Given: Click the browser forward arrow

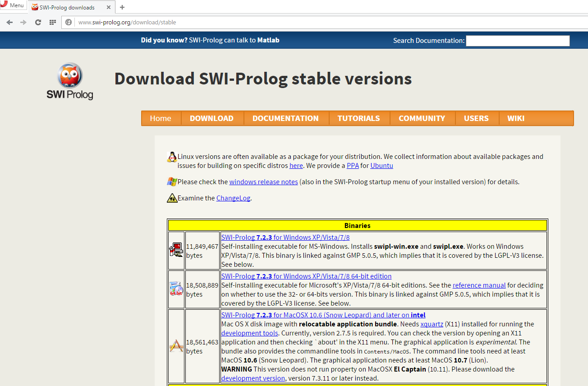Looking at the screenshot, I should pos(23,22).
